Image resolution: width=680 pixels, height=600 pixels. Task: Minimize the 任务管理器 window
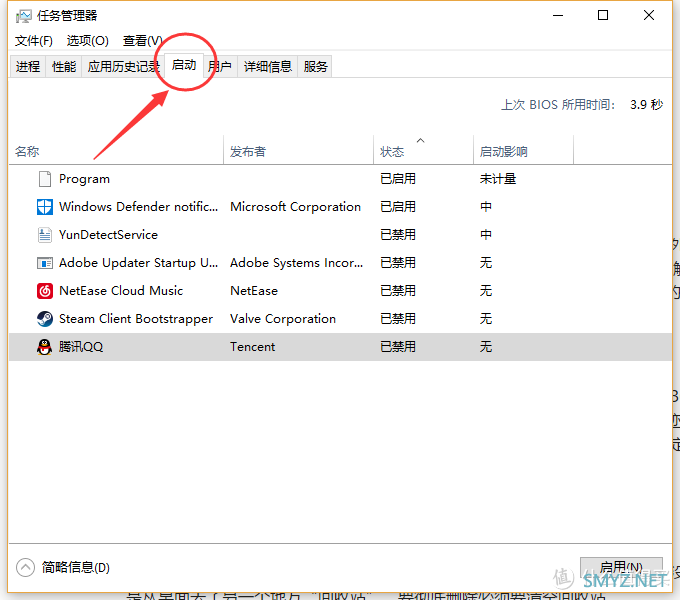pyautogui.click(x=558, y=16)
